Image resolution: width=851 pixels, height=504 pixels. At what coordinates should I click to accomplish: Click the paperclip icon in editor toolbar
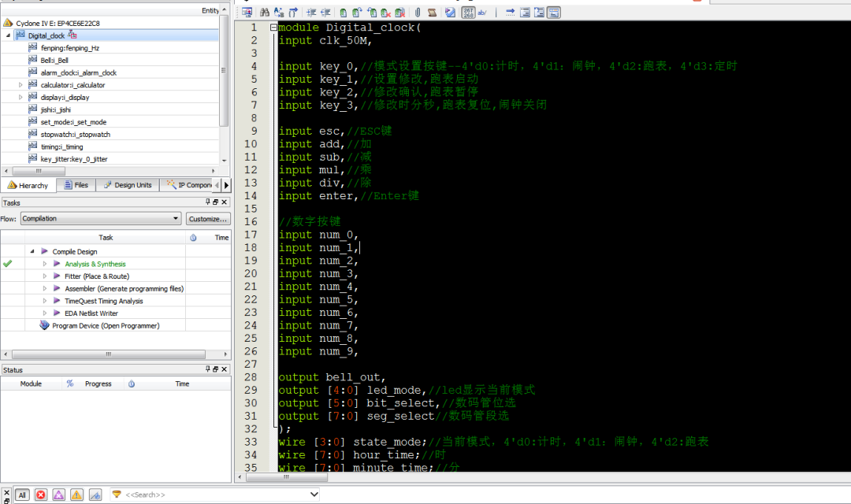pyautogui.click(x=418, y=12)
